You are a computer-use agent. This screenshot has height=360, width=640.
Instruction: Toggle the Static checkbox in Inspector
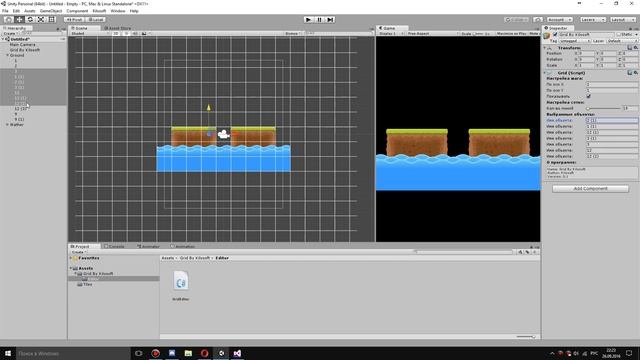point(619,35)
